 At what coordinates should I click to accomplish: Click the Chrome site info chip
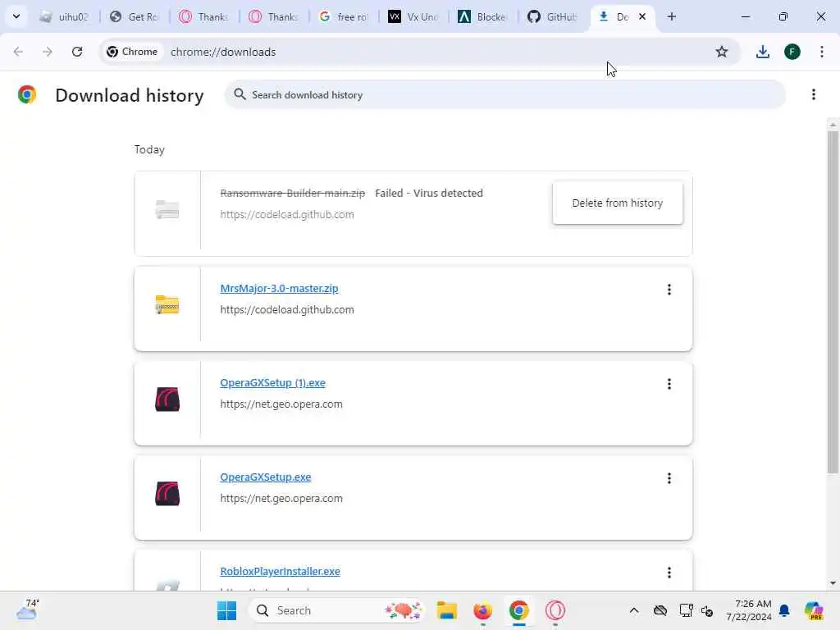[132, 52]
